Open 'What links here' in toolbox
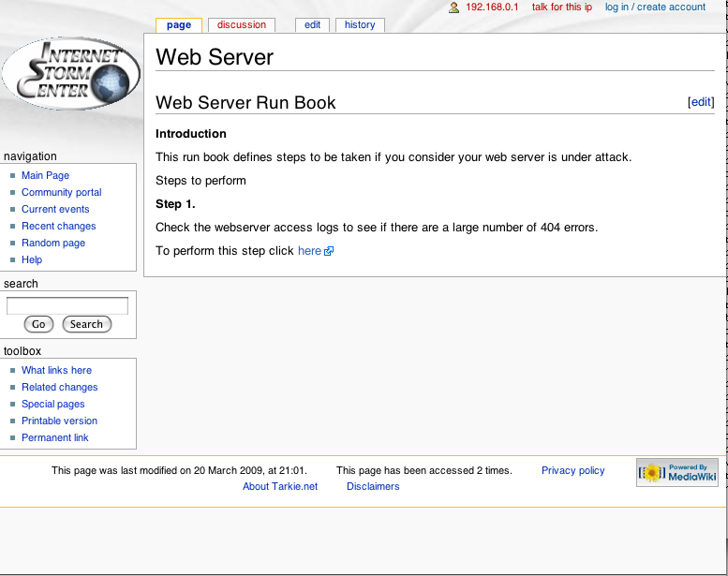This screenshot has height=576, width=728. (56, 370)
